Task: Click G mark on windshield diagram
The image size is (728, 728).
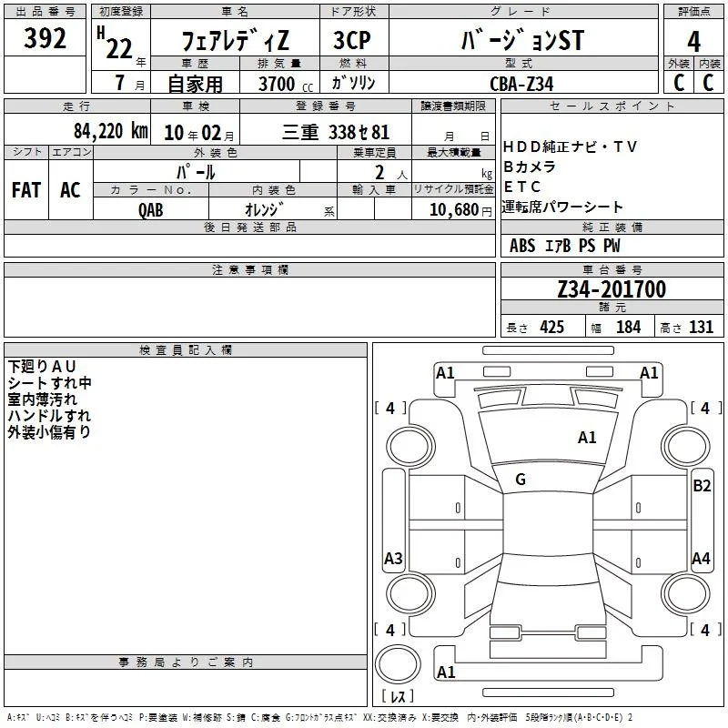Action: 521,480
